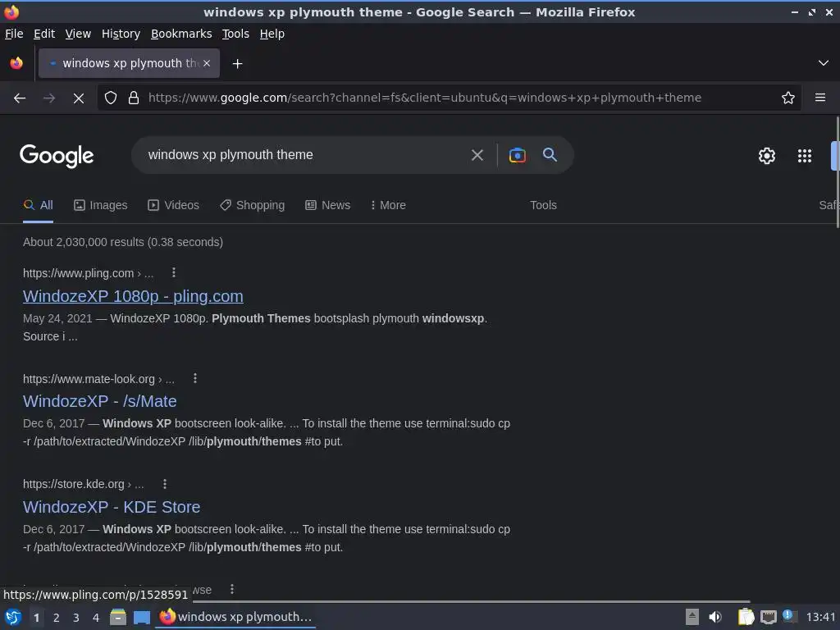
Task: Switch to workspace 2
Action: point(57,618)
